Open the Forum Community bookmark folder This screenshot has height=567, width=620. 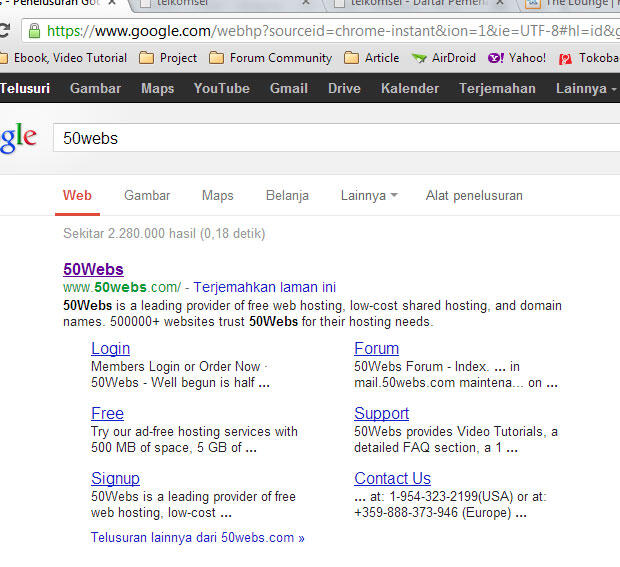[x=270, y=58]
